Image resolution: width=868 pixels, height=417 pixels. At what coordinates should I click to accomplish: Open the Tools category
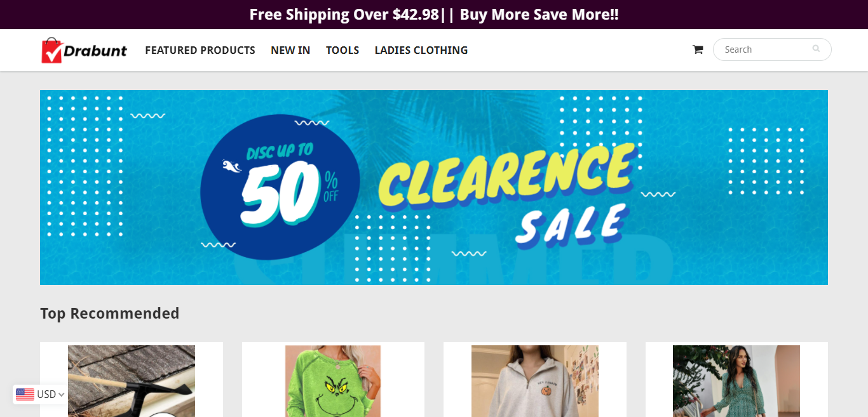[x=342, y=50]
